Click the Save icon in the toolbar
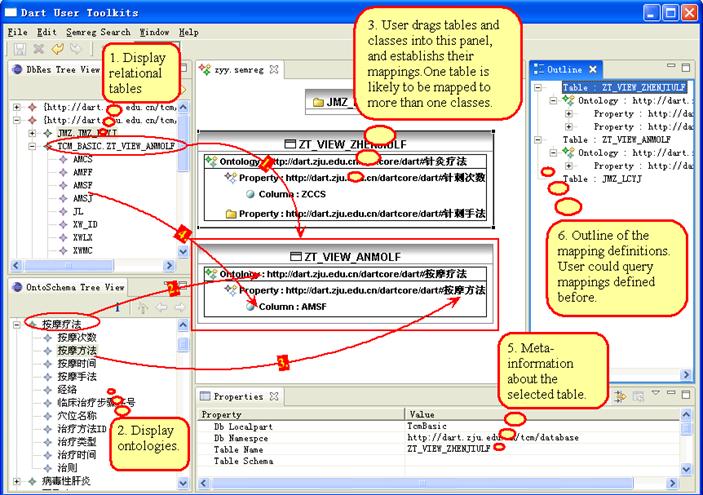 click(x=19, y=48)
